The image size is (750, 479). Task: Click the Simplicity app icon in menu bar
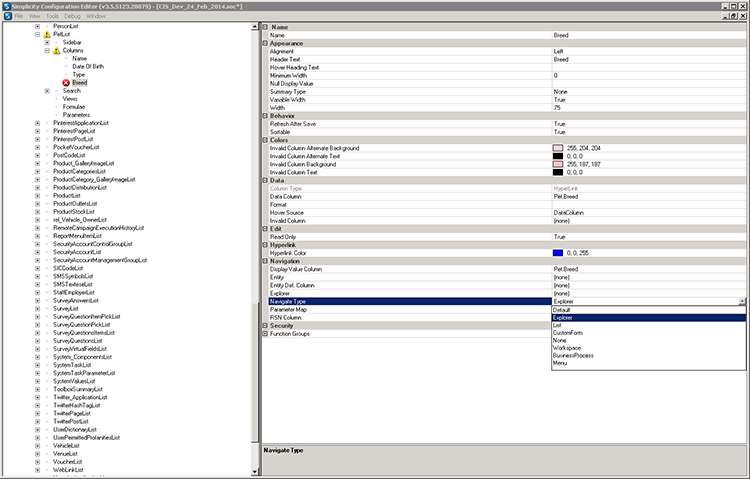coord(7,16)
